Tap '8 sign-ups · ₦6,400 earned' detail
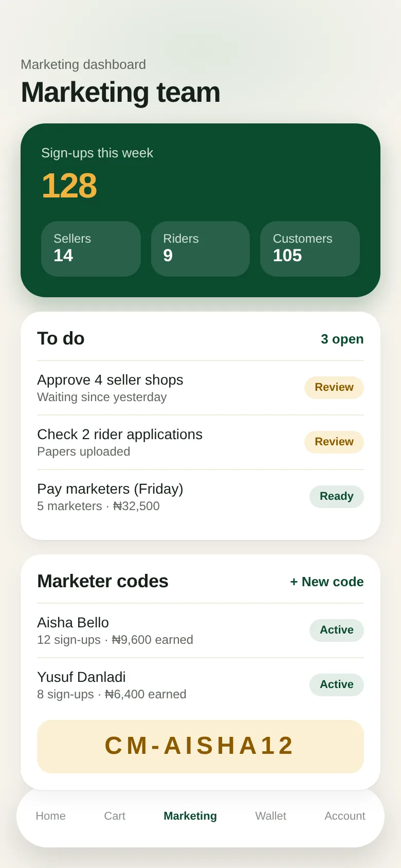 112,694
